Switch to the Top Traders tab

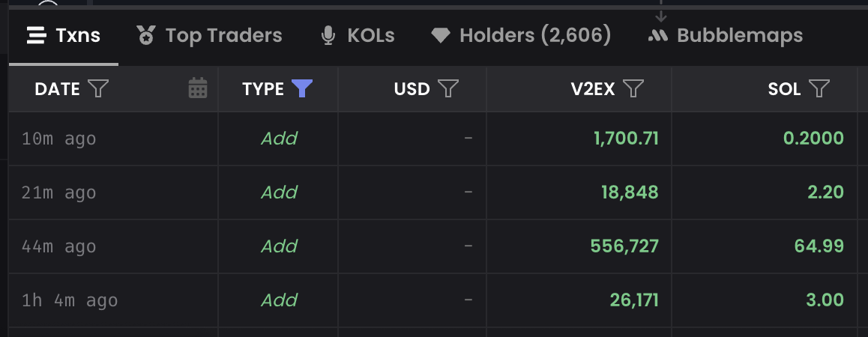pos(209,36)
